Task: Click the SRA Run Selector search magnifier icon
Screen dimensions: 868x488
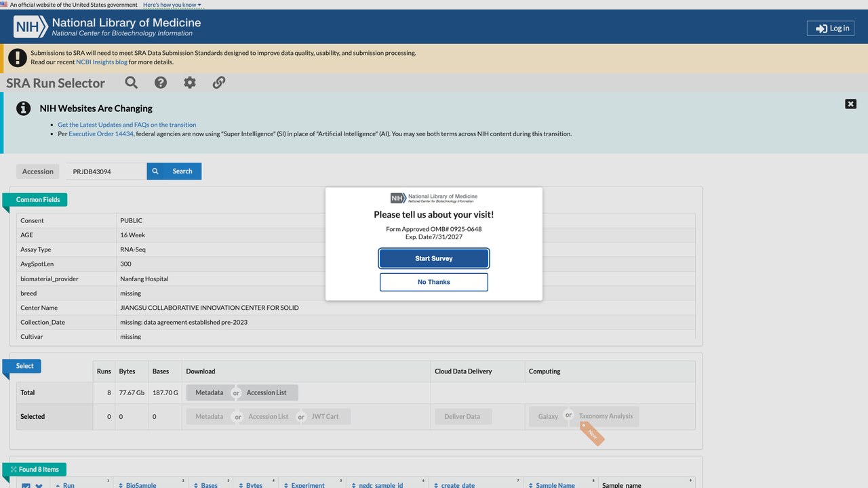Action: coord(132,83)
